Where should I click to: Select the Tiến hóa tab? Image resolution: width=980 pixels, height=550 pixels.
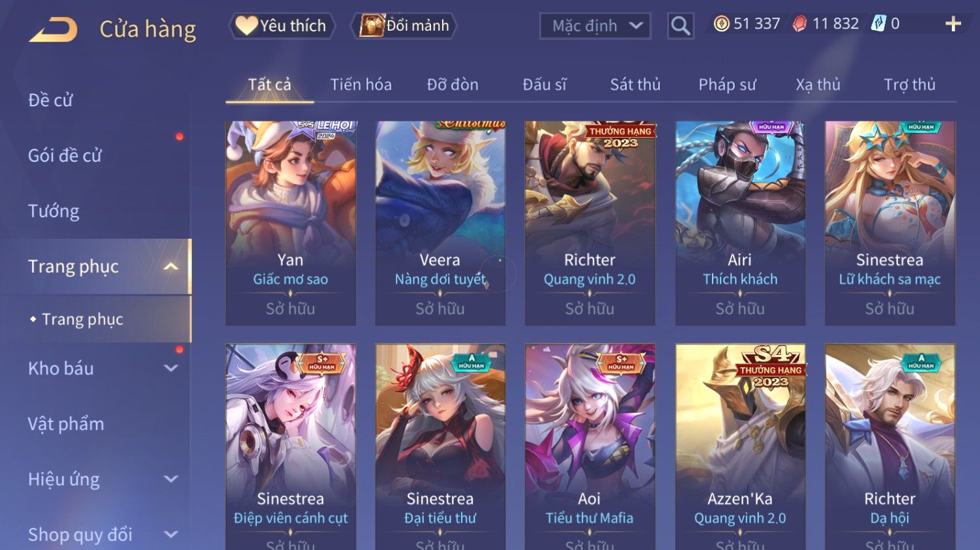pyautogui.click(x=361, y=85)
